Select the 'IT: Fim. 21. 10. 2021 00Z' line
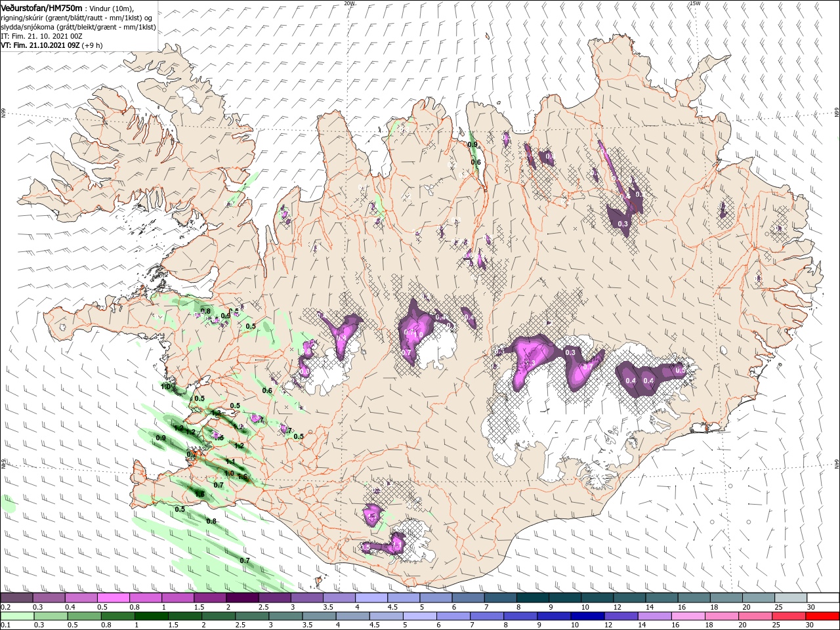 pyautogui.click(x=41, y=36)
